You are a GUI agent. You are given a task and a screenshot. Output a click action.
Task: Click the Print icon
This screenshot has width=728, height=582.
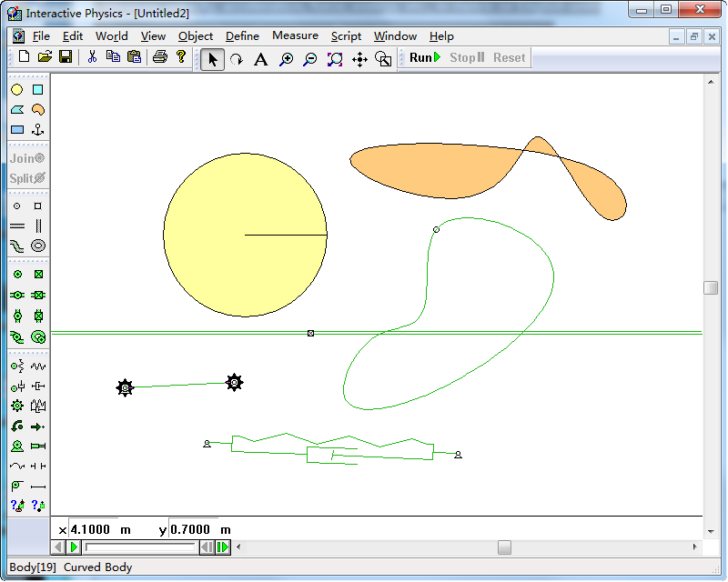[160, 57]
